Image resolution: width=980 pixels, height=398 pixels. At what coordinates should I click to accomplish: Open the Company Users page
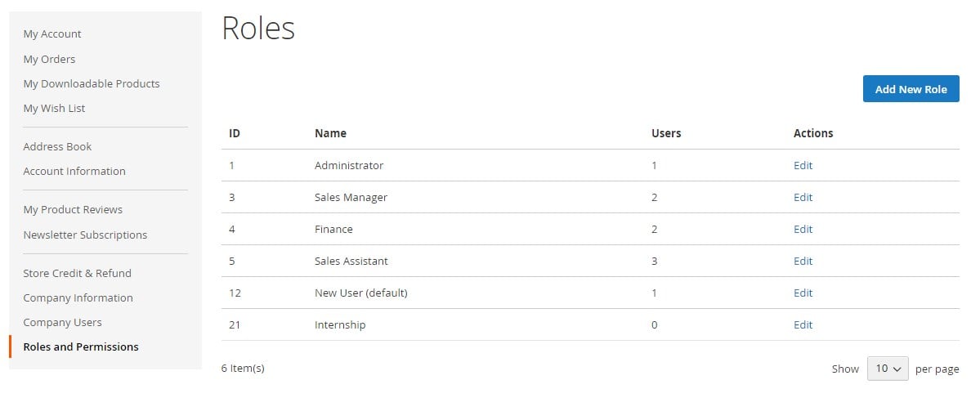tap(62, 322)
